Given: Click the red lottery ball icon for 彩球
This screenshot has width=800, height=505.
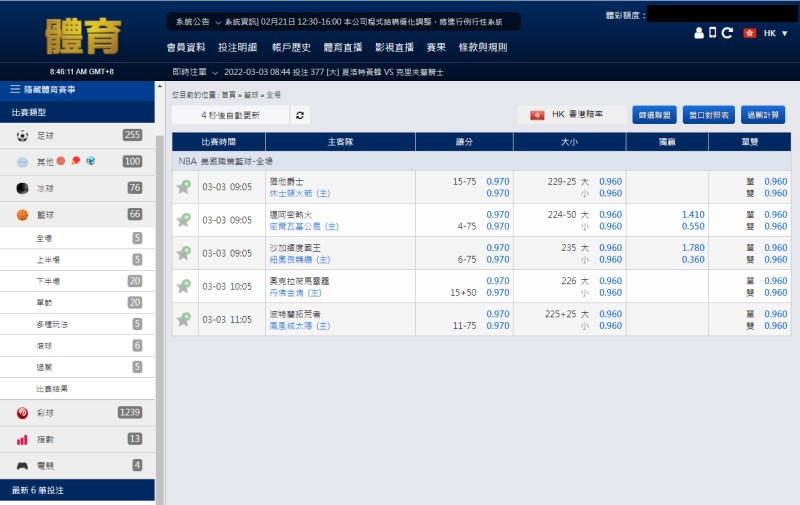Looking at the screenshot, I should (22, 413).
